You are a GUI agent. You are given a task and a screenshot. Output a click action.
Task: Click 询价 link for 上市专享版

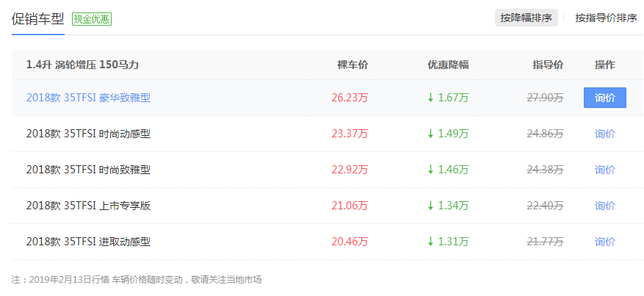pos(605,206)
